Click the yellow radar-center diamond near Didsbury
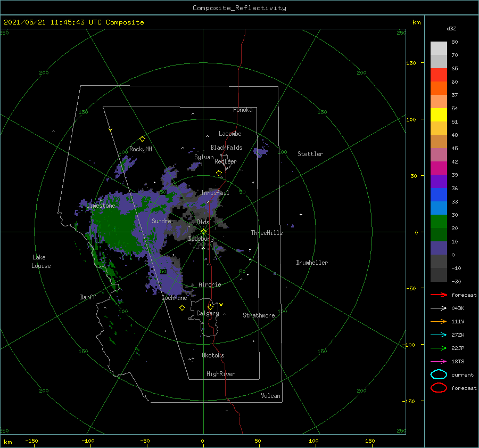Viewport: 479px width, 448px height. (x=203, y=232)
